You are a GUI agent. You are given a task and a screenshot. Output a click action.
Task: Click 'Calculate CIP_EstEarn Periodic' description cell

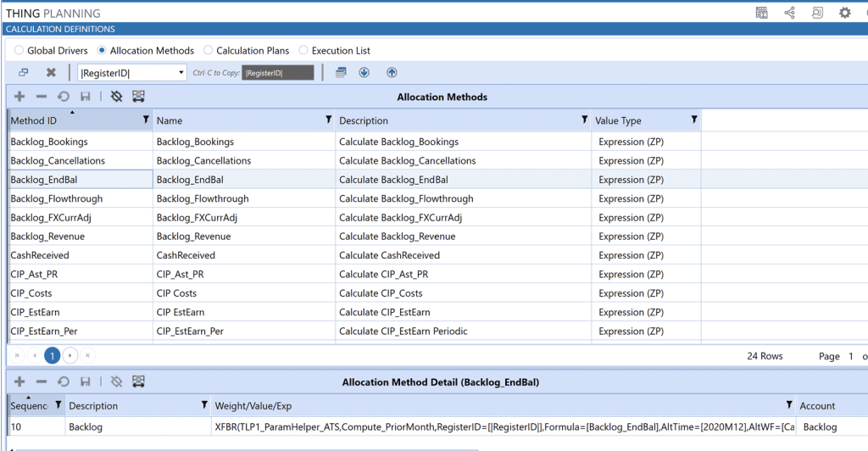(x=463, y=331)
